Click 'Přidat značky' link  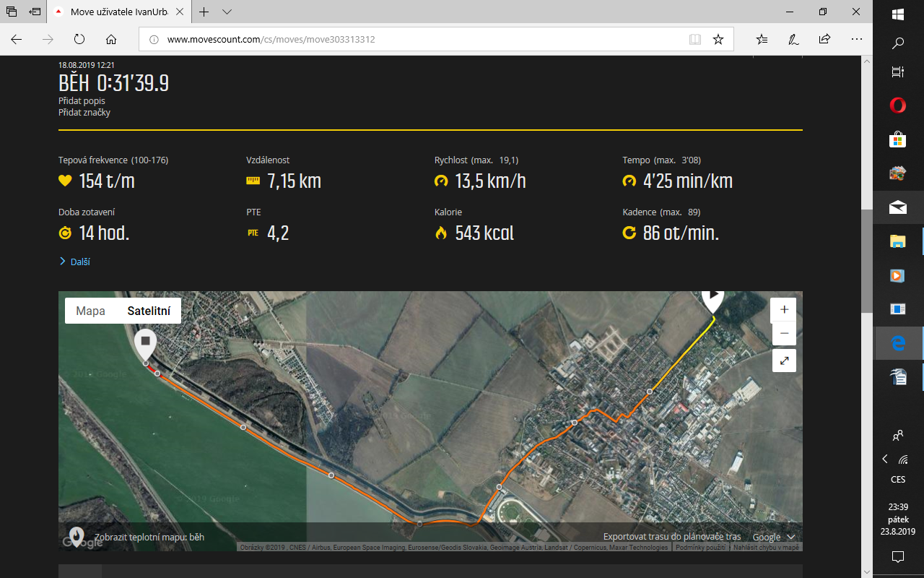(84, 113)
